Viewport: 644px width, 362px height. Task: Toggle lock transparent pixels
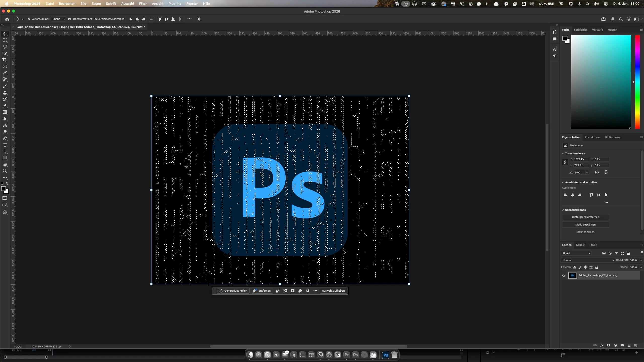point(574,267)
